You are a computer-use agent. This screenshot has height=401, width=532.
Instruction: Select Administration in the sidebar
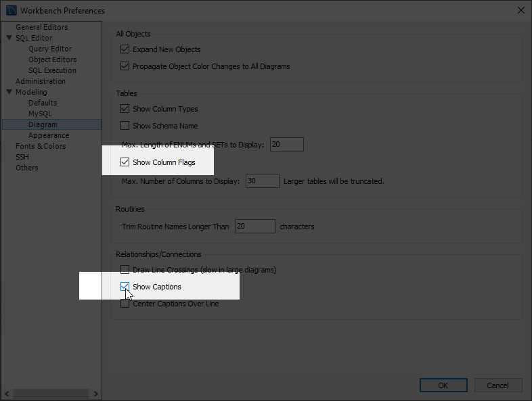point(41,81)
